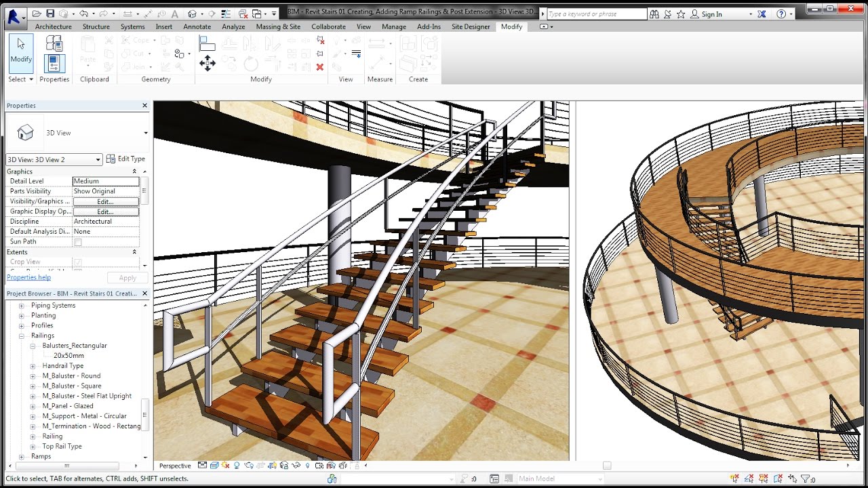Click the Close Hidden Windows icon
Screen dimensions: 868x488
pyautogui.click(x=243, y=14)
